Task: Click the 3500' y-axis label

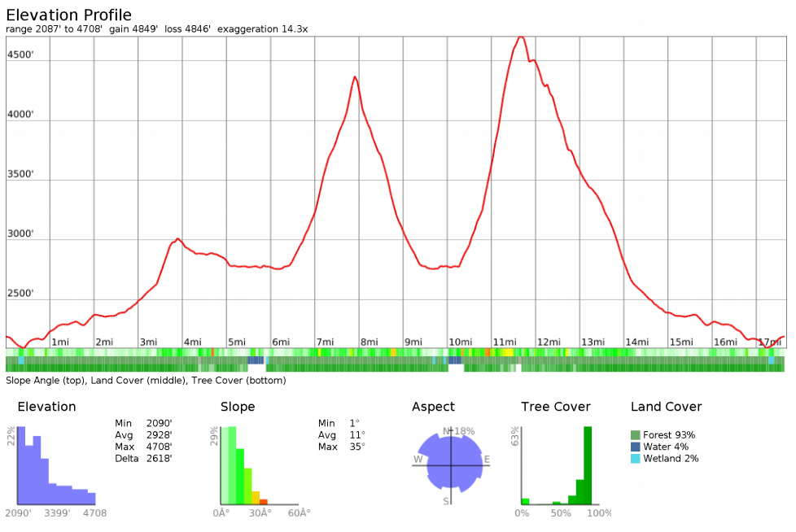Action: pyautogui.click(x=20, y=174)
